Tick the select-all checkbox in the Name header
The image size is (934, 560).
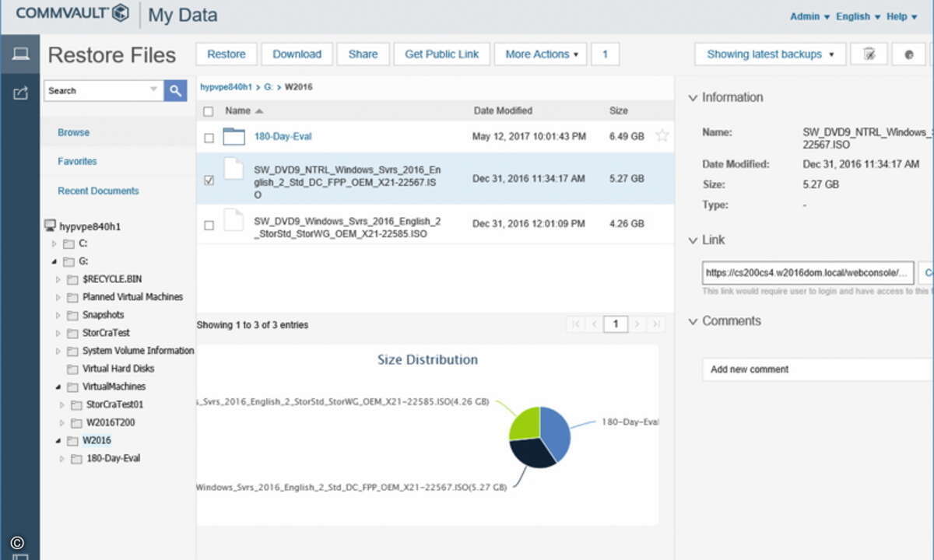click(x=209, y=111)
